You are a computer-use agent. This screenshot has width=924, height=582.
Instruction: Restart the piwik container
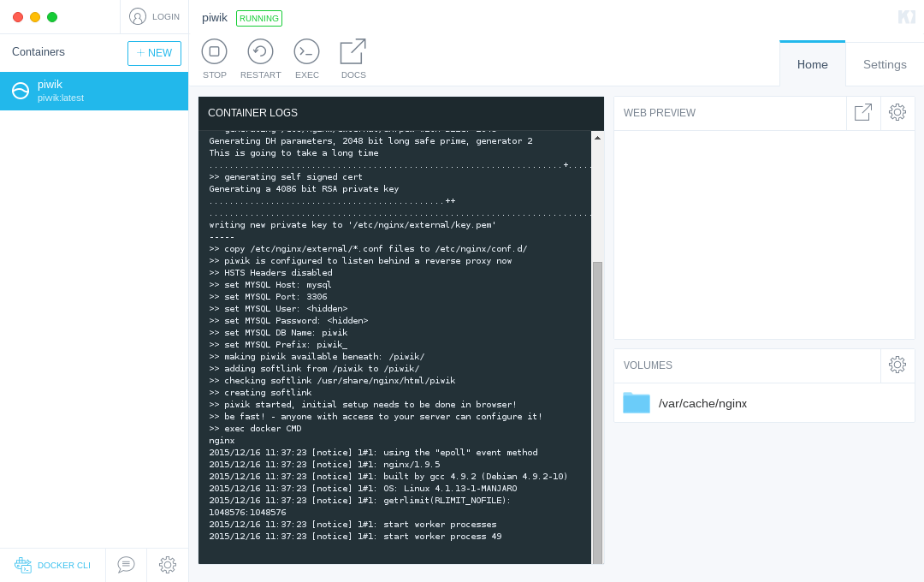[x=260, y=58]
